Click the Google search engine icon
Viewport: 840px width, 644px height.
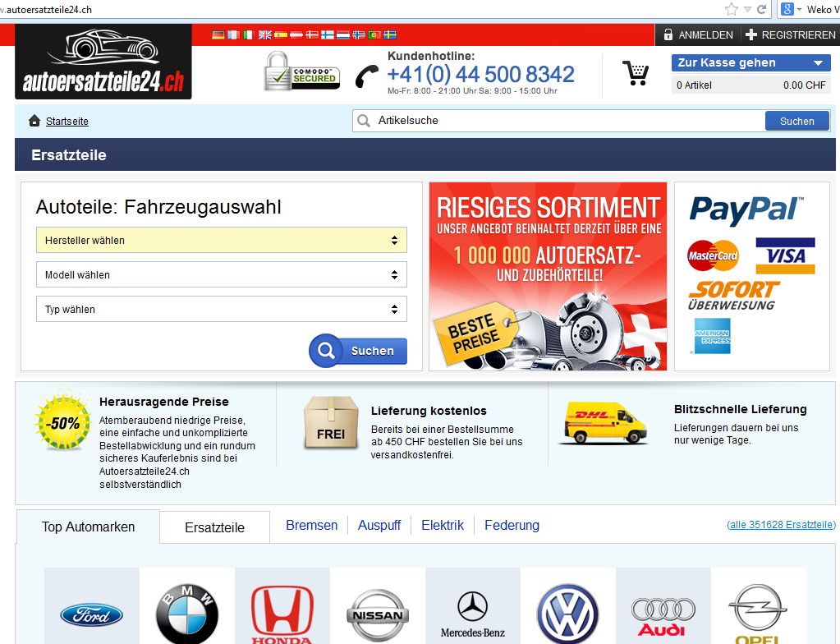(x=787, y=9)
